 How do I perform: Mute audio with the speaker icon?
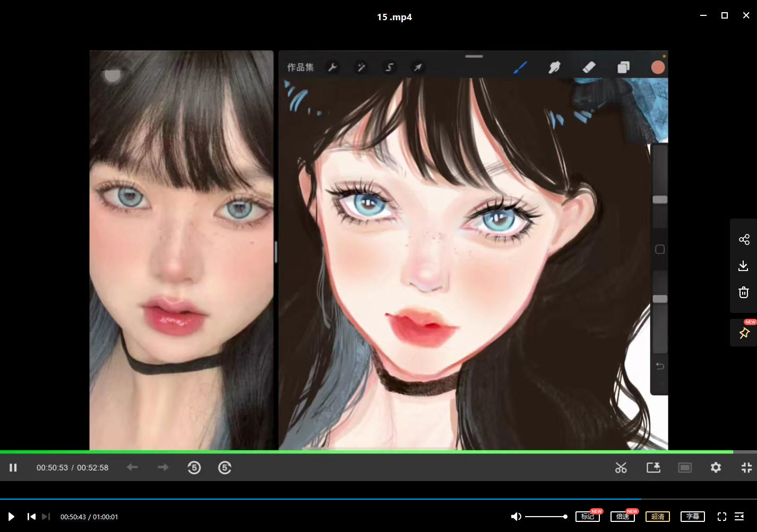515,517
